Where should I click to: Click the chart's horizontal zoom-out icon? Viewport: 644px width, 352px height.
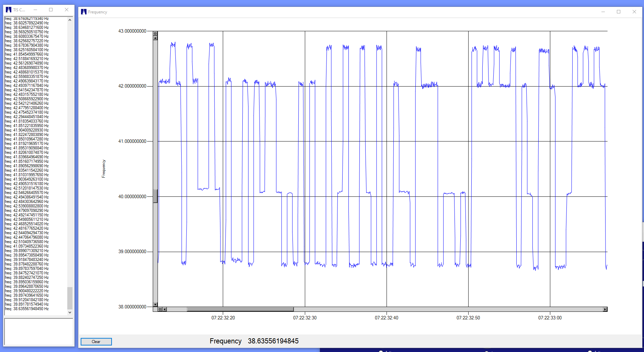pyautogui.click(x=160, y=309)
